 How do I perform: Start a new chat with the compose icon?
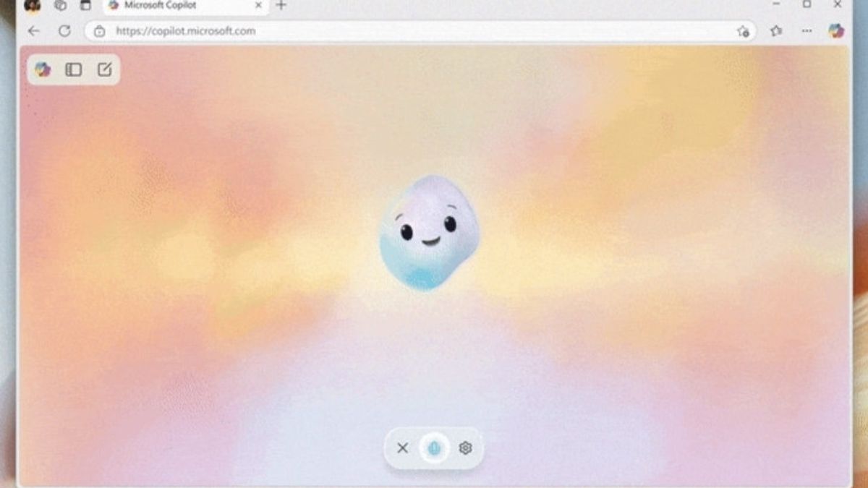[104, 69]
